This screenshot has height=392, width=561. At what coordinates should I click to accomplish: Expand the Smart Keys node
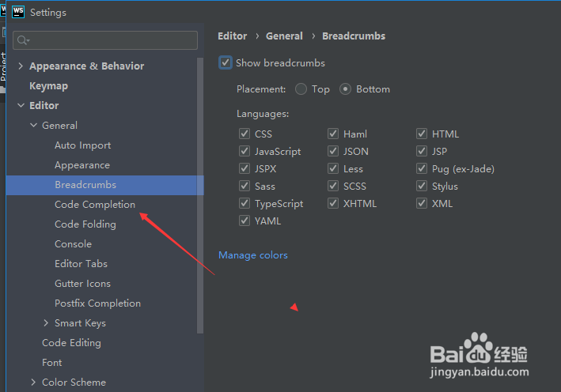click(x=46, y=323)
